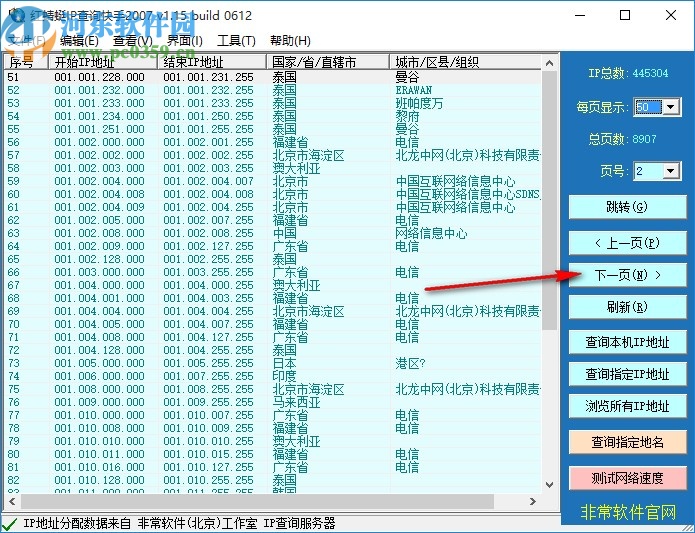Click the pink 测试网络速度 button
The width and height of the screenshot is (695, 533).
pos(627,478)
